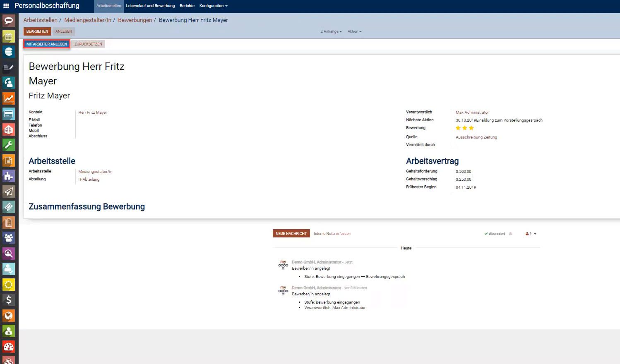Click the gear Settings icon in sidebar

9,285
